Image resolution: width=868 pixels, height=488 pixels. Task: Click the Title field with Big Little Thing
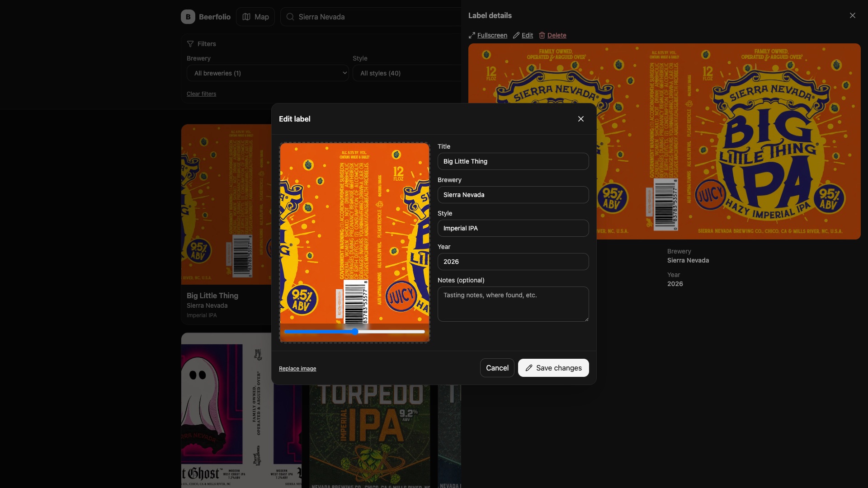point(513,161)
